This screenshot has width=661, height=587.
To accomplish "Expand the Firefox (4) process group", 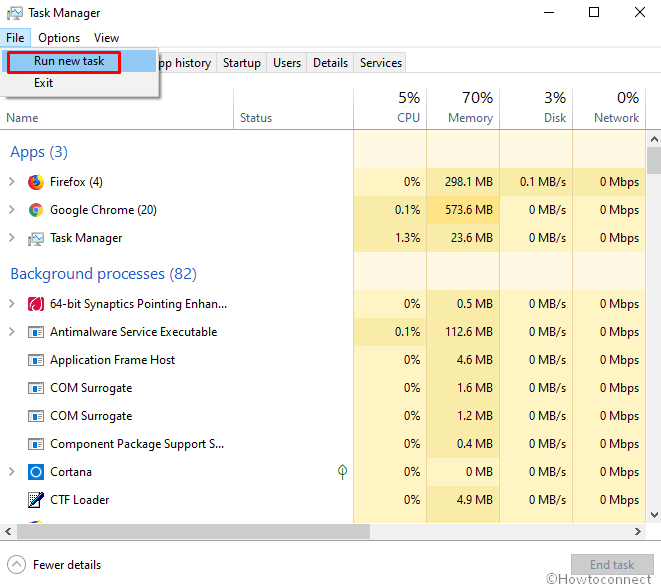I will pos(12,182).
